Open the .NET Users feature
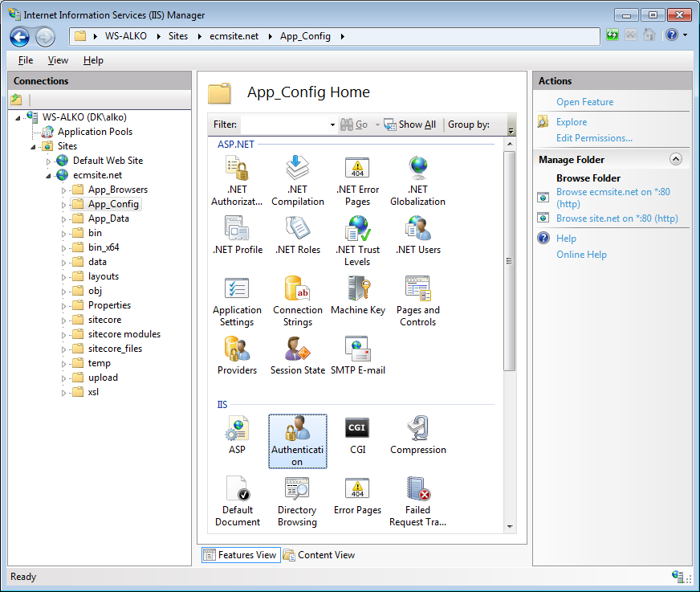Image resolution: width=700 pixels, height=592 pixels. pyautogui.click(x=418, y=235)
